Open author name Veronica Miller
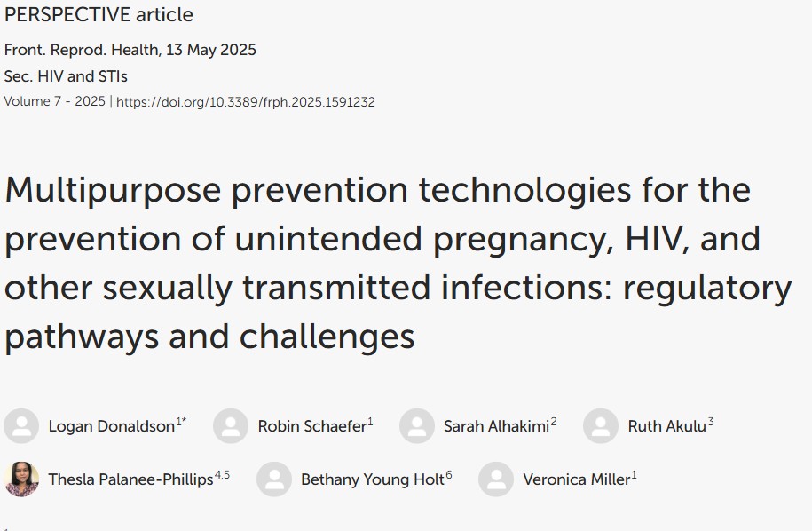The height and width of the screenshot is (531, 812). 576,479
